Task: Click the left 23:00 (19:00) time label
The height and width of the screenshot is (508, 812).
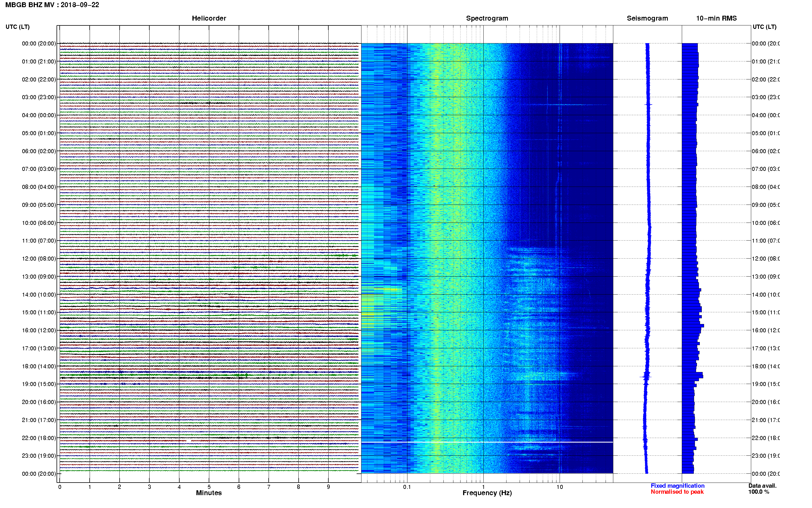Action: coord(39,456)
